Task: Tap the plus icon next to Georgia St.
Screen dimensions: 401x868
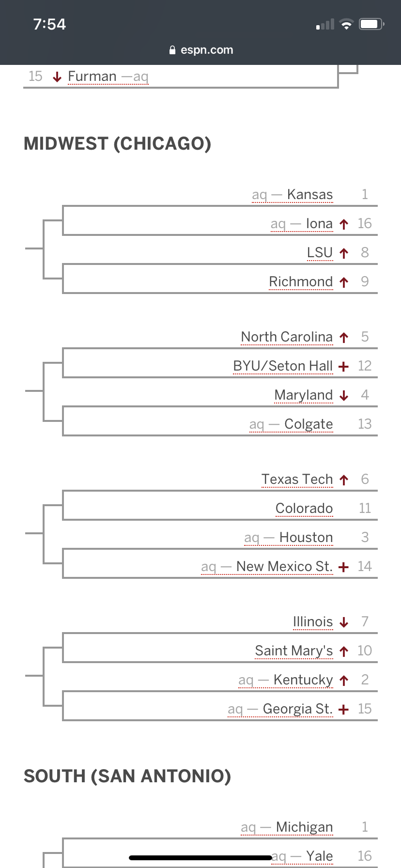Action: (x=344, y=710)
